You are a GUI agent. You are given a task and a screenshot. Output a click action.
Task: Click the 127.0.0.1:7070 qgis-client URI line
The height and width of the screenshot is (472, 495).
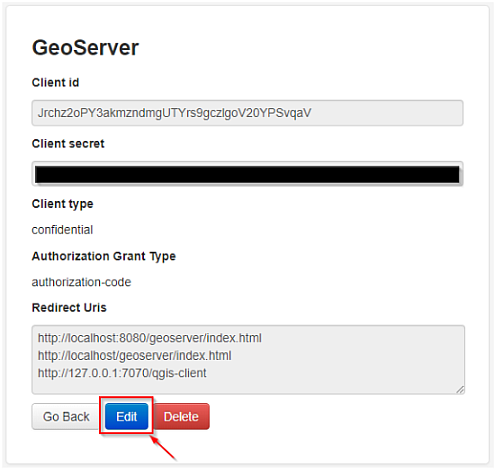[122, 373]
